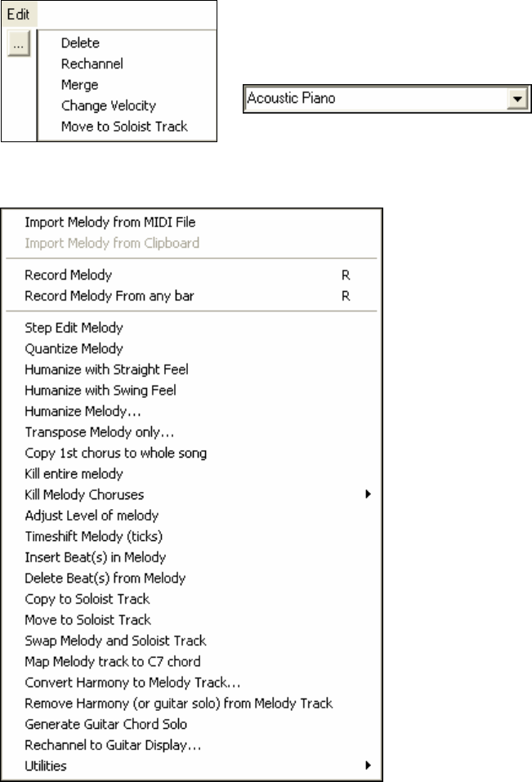This screenshot has width=532, height=782.
Task: Select Import Melody from MIDI File
Action: pyautogui.click(x=110, y=221)
